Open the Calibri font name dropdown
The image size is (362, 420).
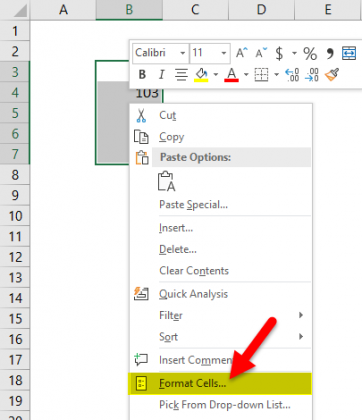(183, 53)
